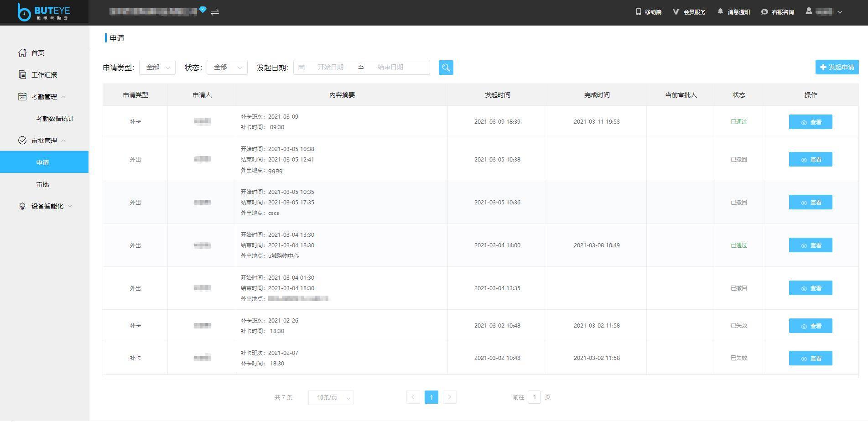
Task: Open the 状态 filter dropdown
Action: 227,68
